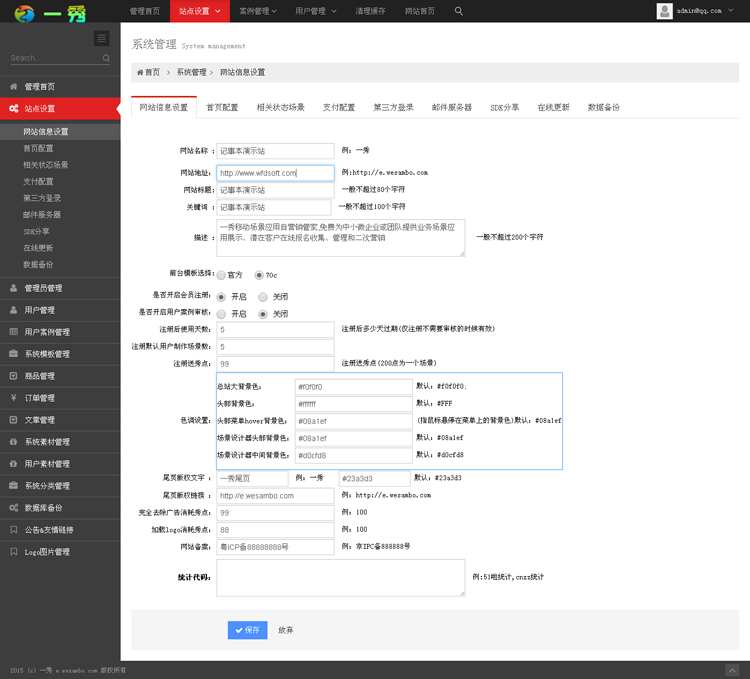Switch to the 邮件服务器 tab

tap(452, 108)
